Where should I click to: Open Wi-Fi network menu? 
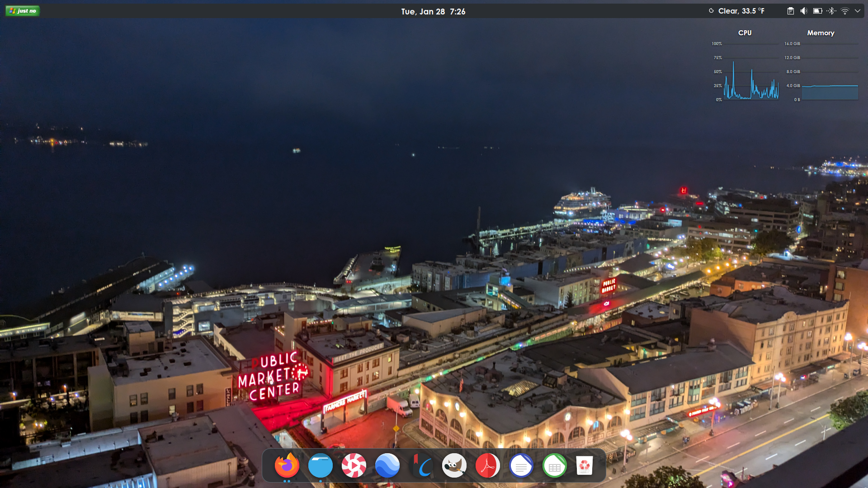click(844, 11)
